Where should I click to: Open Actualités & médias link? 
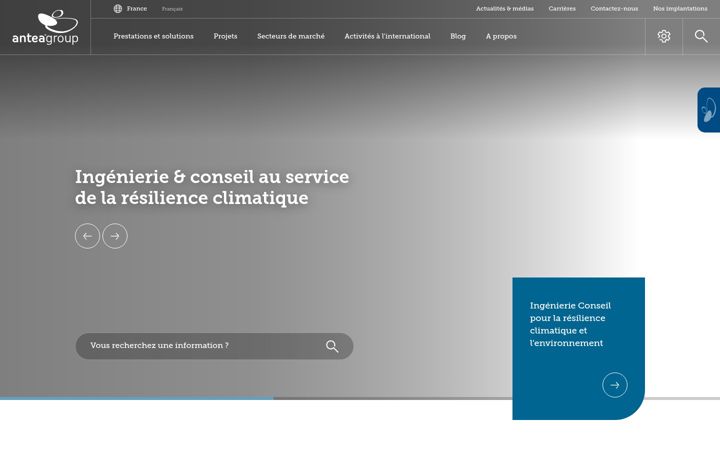(x=505, y=9)
